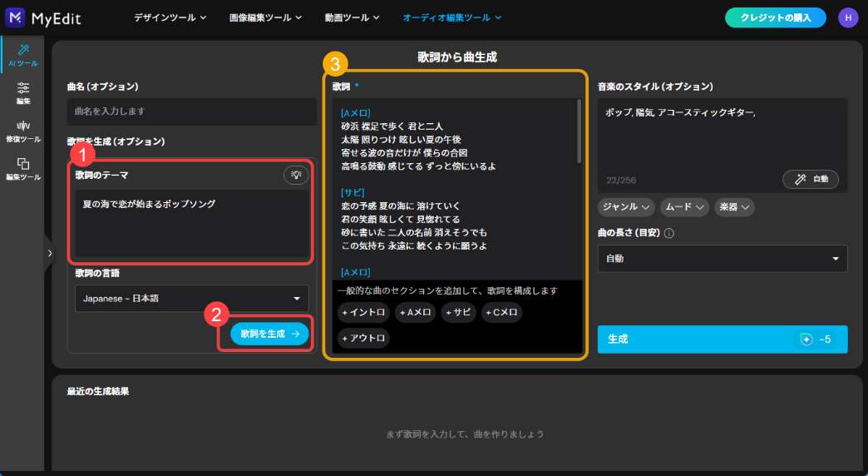Open the AIツール sidebar item
Screen dimensions: 868x476
tap(23, 56)
